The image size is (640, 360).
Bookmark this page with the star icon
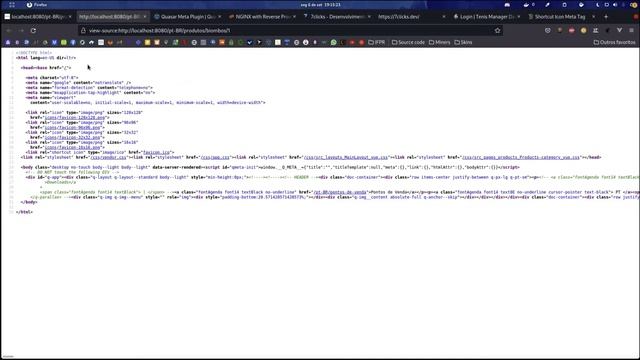(497, 31)
